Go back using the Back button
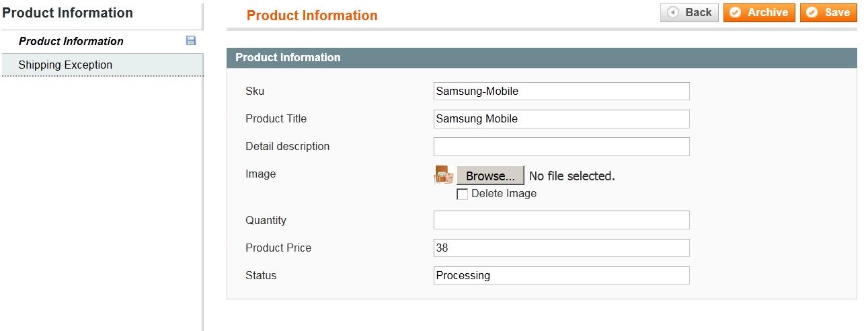The height and width of the screenshot is (331, 868). [689, 13]
